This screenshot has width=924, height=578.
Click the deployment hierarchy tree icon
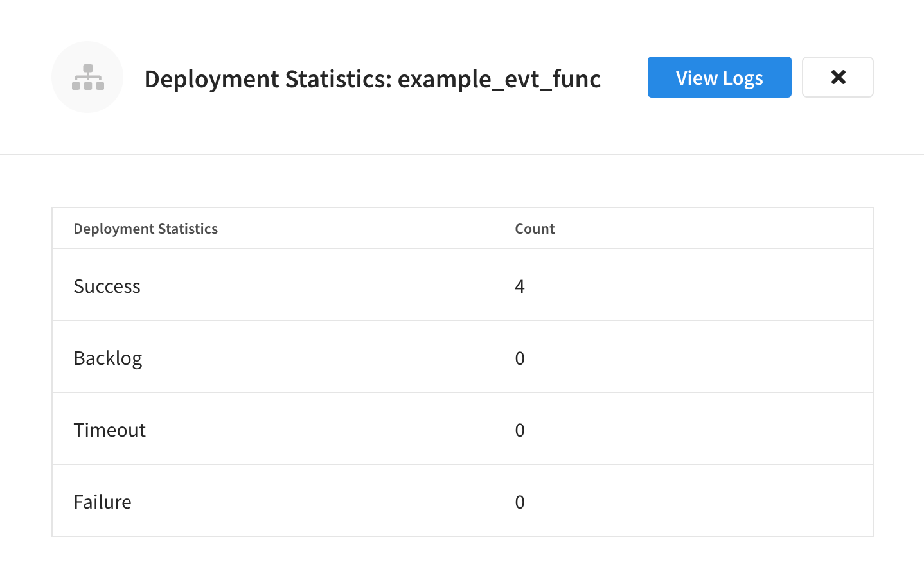88,78
